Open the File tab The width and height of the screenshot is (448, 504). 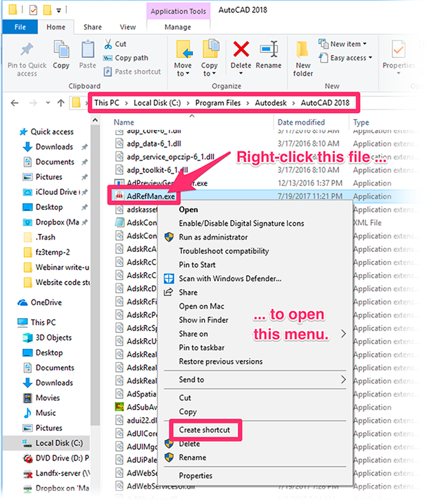point(20,27)
